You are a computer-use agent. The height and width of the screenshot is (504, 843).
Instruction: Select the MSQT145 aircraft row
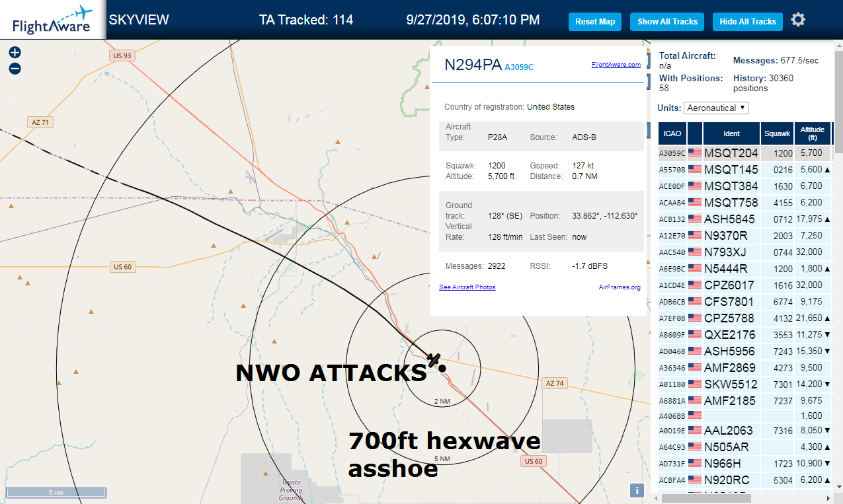(744, 169)
